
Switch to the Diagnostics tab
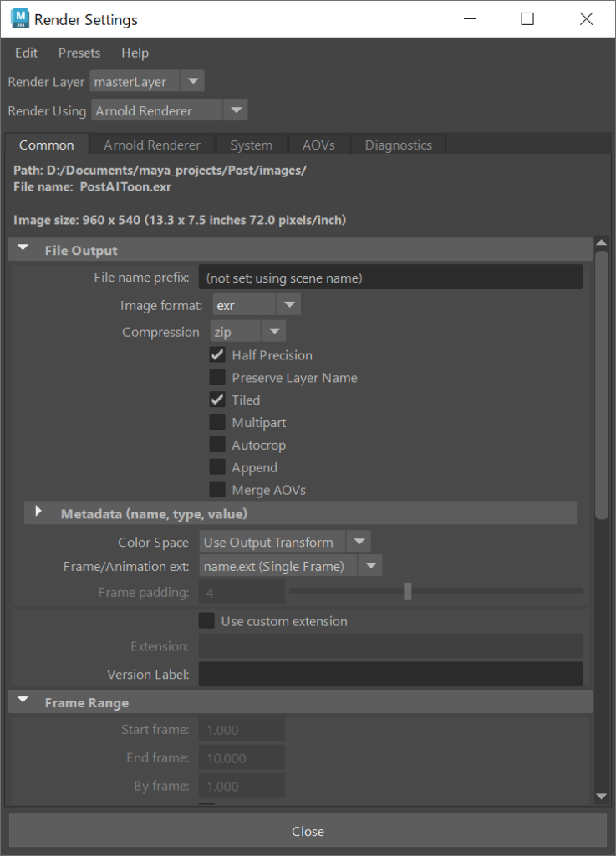coord(399,145)
